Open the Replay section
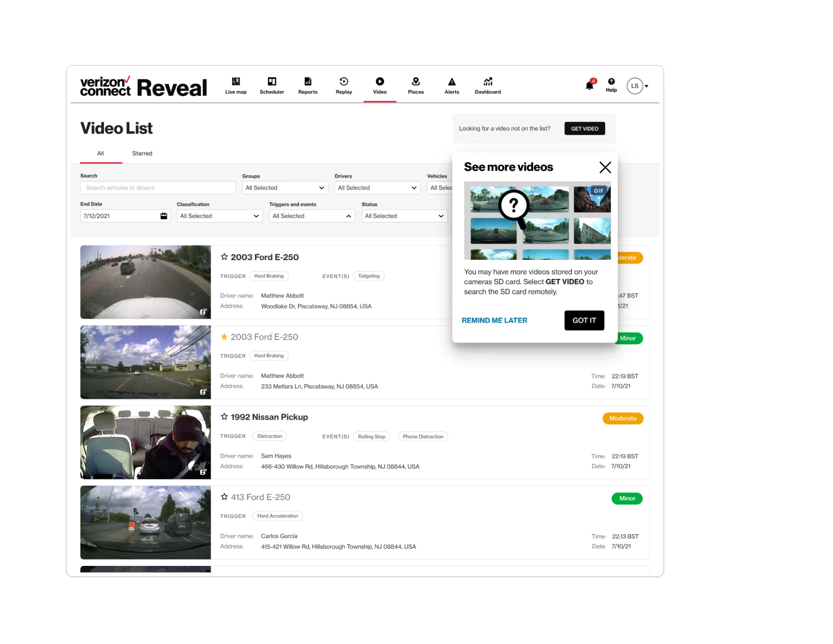Viewport: 833px width, 644px height. 344,85
